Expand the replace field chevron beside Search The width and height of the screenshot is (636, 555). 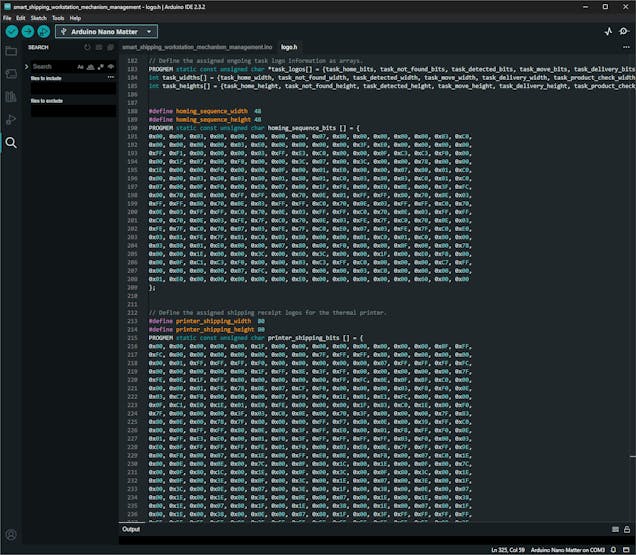click(25, 67)
